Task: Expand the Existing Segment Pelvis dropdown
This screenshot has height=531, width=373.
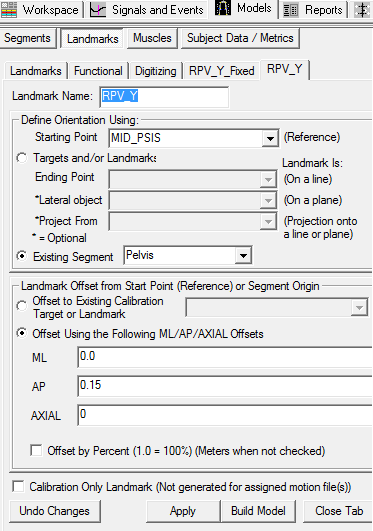Action: (x=243, y=256)
